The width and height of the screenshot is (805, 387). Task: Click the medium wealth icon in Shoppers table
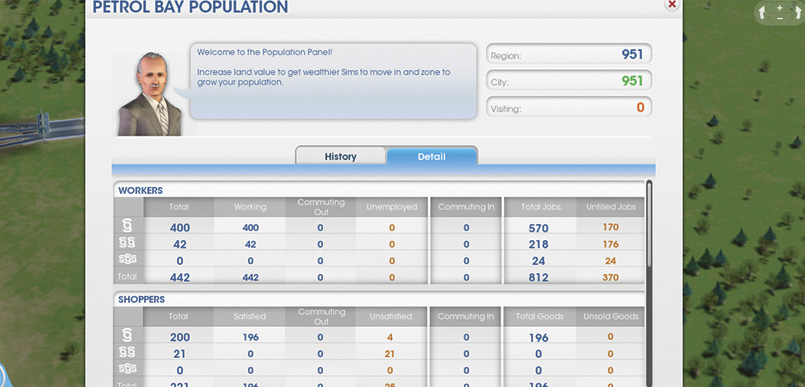click(x=128, y=353)
